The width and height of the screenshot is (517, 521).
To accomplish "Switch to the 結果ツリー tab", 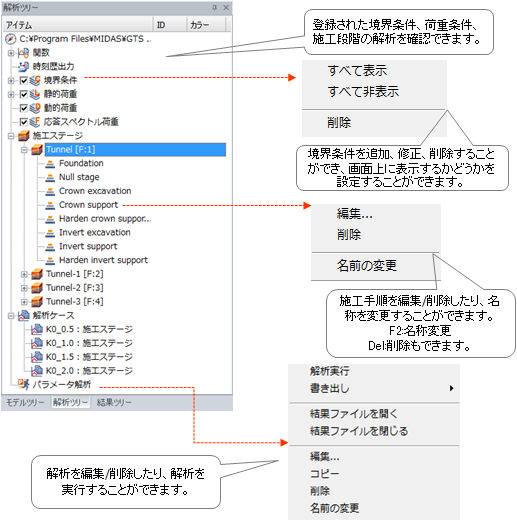I will tap(114, 402).
